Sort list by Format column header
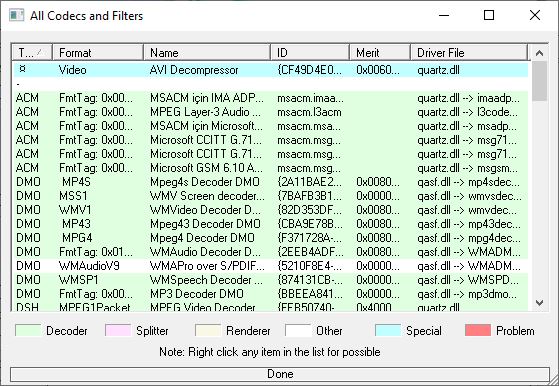 (98, 53)
